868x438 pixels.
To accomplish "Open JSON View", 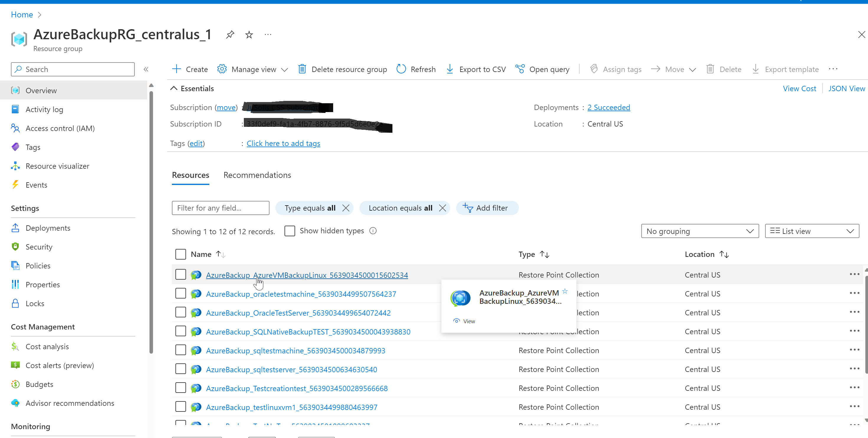I will pos(846,88).
